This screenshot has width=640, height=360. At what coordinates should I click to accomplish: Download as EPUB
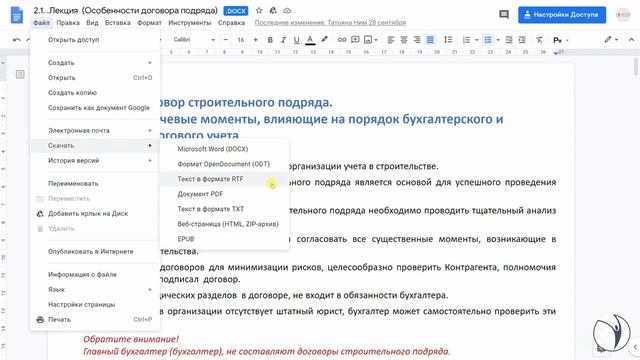pyautogui.click(x=224, y=239)
